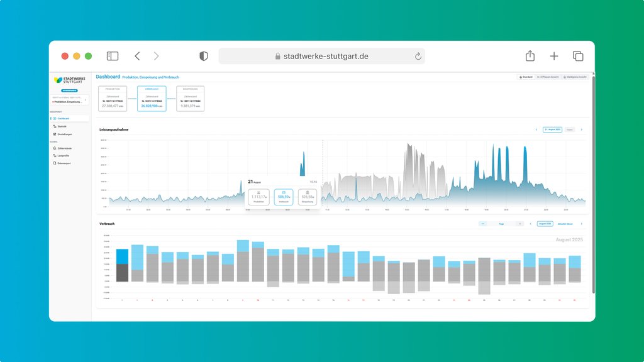
Task: Click the Leistungsaufnahme heading
Action: click(114, 129)
